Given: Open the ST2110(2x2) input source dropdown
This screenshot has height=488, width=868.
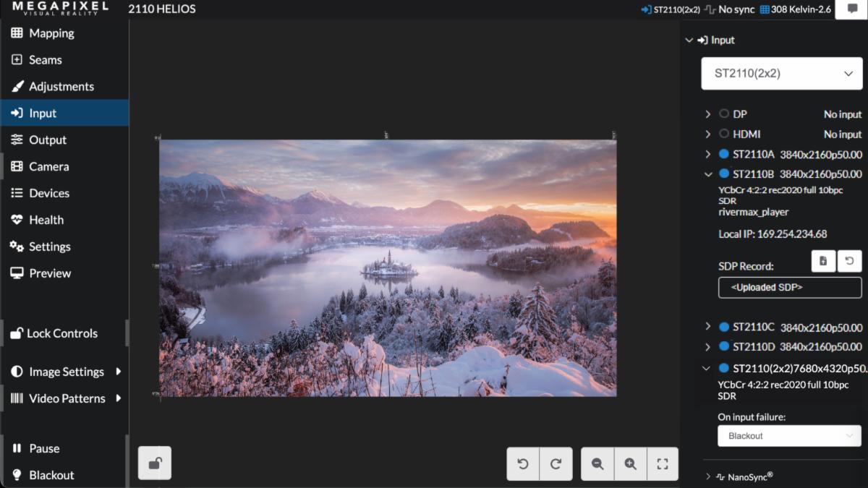Looking at the screenshot, I should [782, 74].
